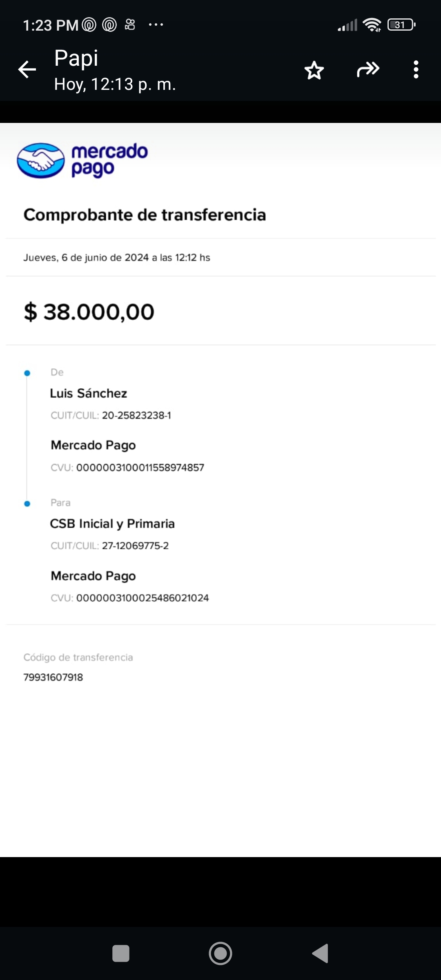
Task: Tap the battery indicator showing 31
Action: tap(401, 25)
